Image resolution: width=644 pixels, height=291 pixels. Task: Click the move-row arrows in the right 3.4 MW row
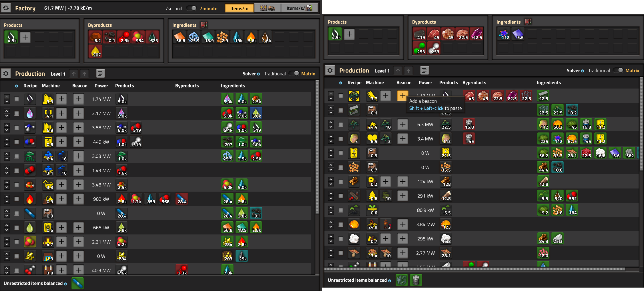click(x=331, y=139)
